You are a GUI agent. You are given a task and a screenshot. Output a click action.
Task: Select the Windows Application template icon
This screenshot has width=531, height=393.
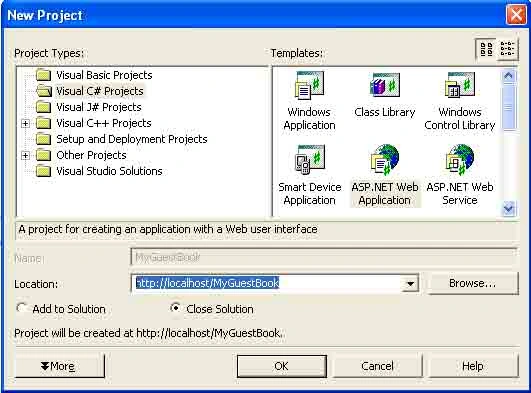310,85
